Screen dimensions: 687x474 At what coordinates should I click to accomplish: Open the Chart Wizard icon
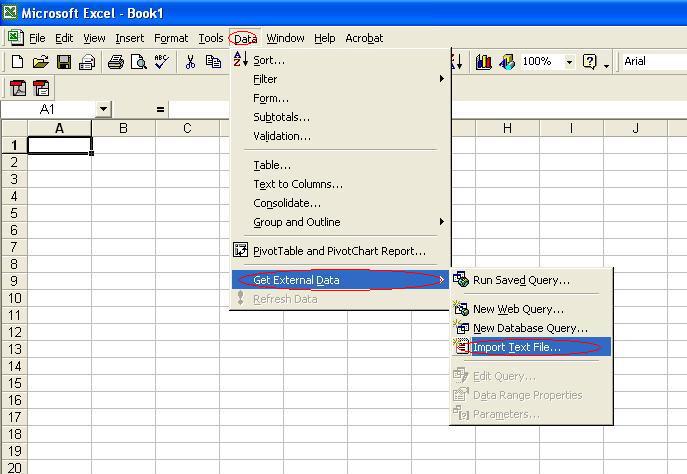pos(483,62)
